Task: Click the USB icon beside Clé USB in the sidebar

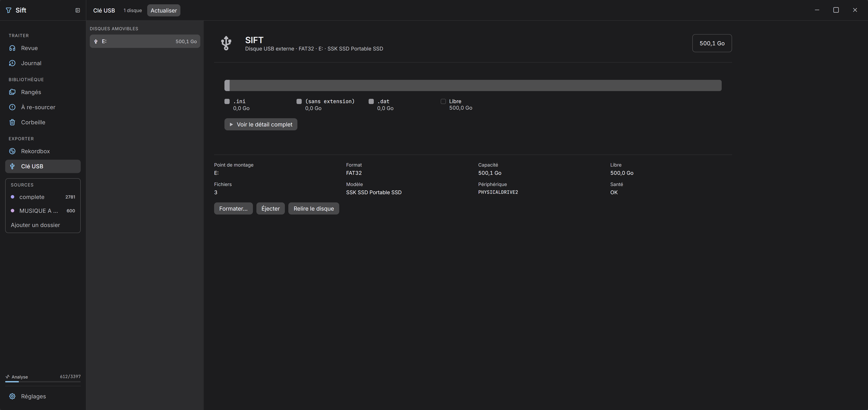Action: [x=13, y=166]
